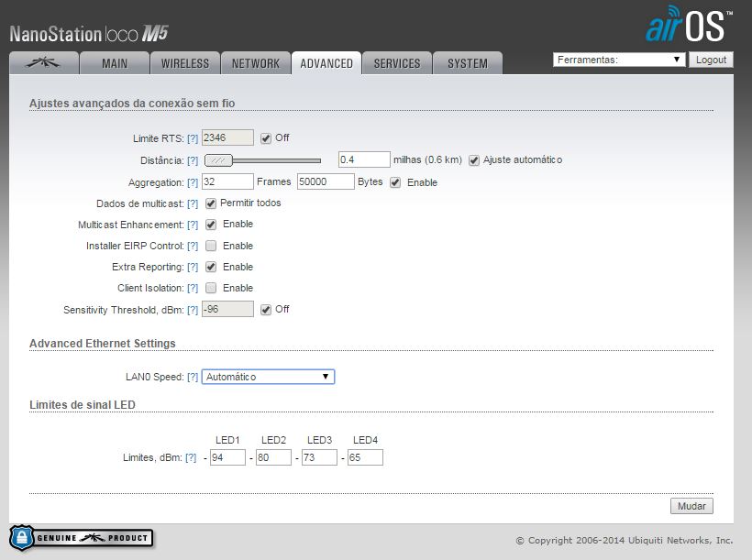Select the ADVANCED tab

(326, 63)
